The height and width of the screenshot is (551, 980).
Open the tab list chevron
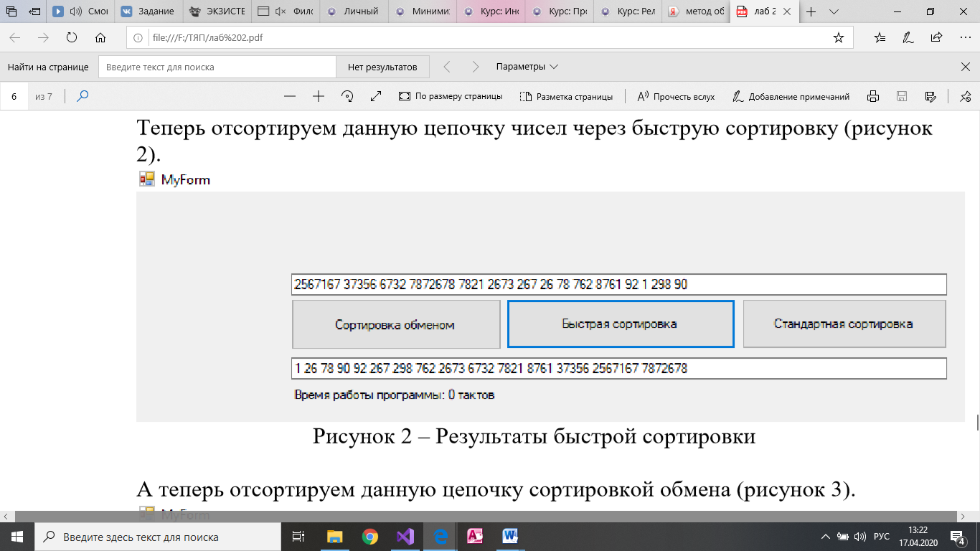(834, 12)
